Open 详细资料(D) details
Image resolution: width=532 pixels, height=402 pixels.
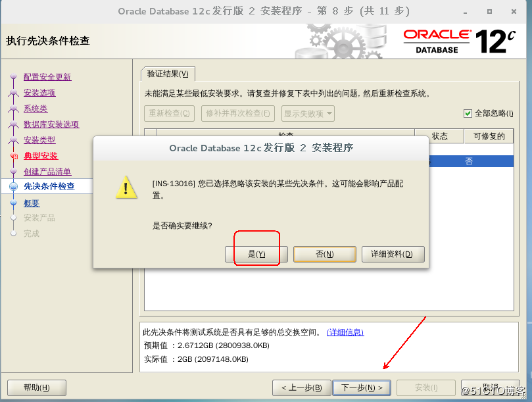click(x=393, y=254)
